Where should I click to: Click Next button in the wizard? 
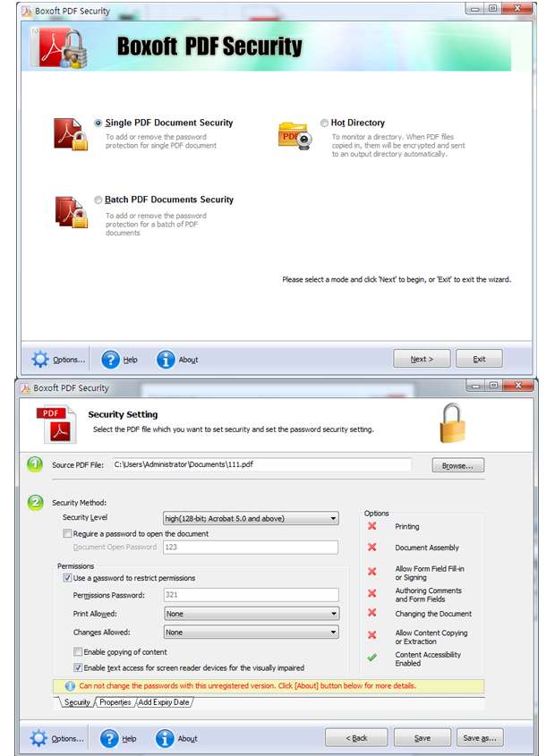(x=422, y=359)
